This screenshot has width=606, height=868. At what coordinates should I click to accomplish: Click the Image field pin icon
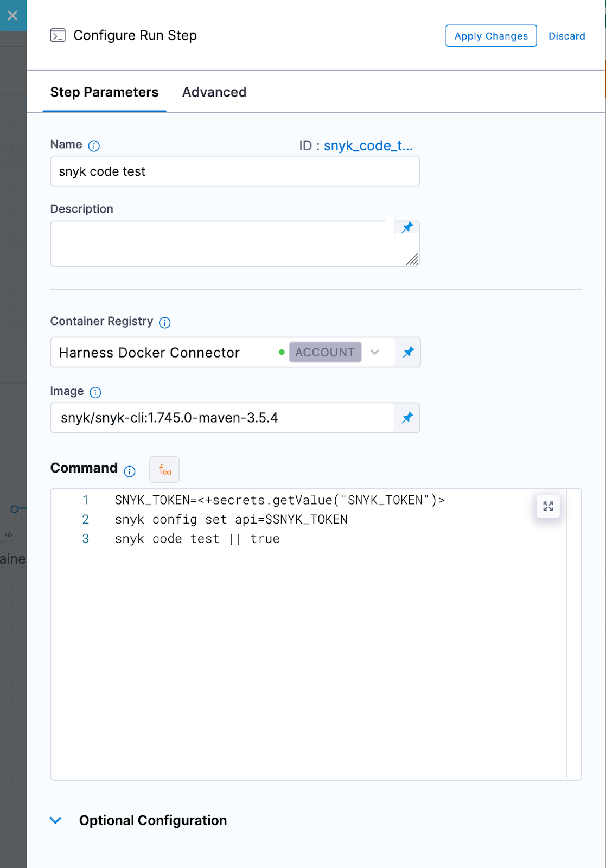[407, 418]
